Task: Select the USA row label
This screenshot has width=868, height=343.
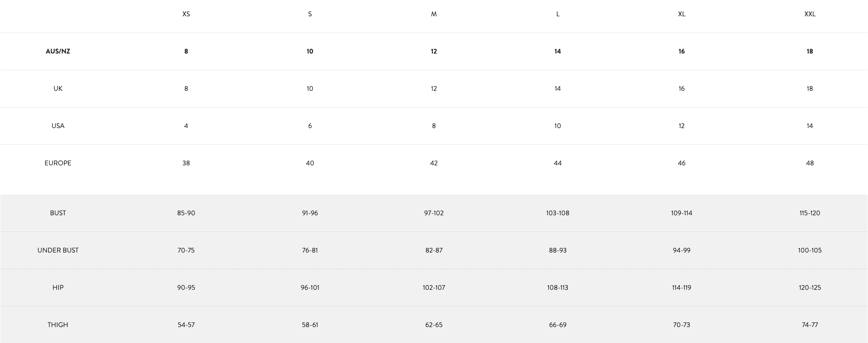Action: click(58, 126)
